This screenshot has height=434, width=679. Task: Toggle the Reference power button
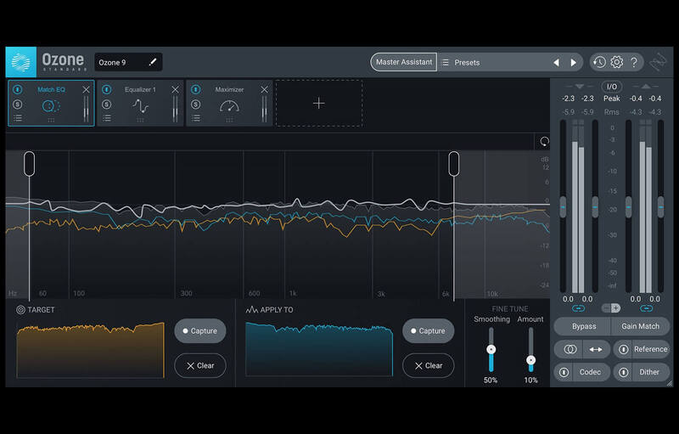[x=624, y=349]
